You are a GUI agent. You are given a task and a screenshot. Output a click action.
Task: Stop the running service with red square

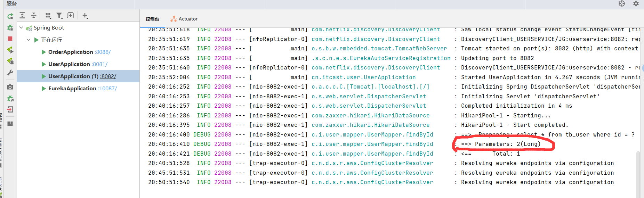(10, 39)
